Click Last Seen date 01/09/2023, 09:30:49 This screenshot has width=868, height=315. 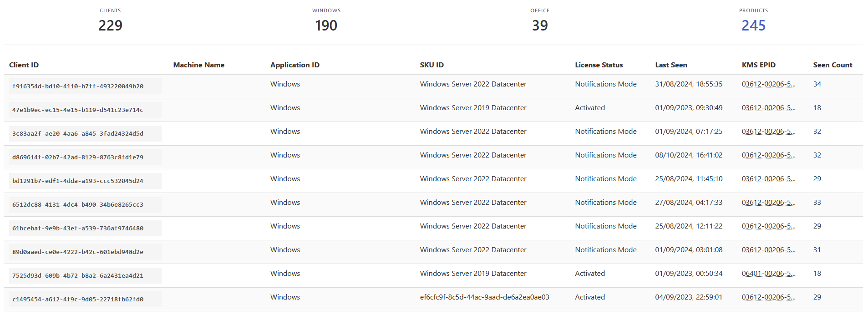689,108
